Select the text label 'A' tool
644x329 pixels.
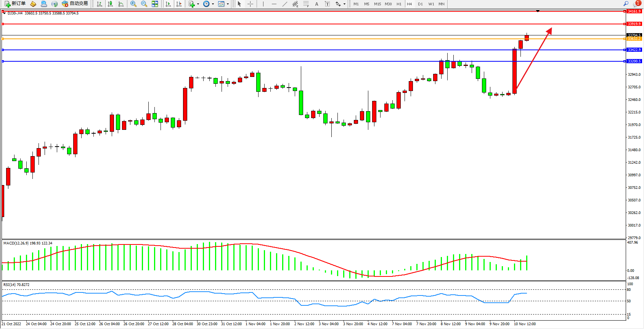316,4
